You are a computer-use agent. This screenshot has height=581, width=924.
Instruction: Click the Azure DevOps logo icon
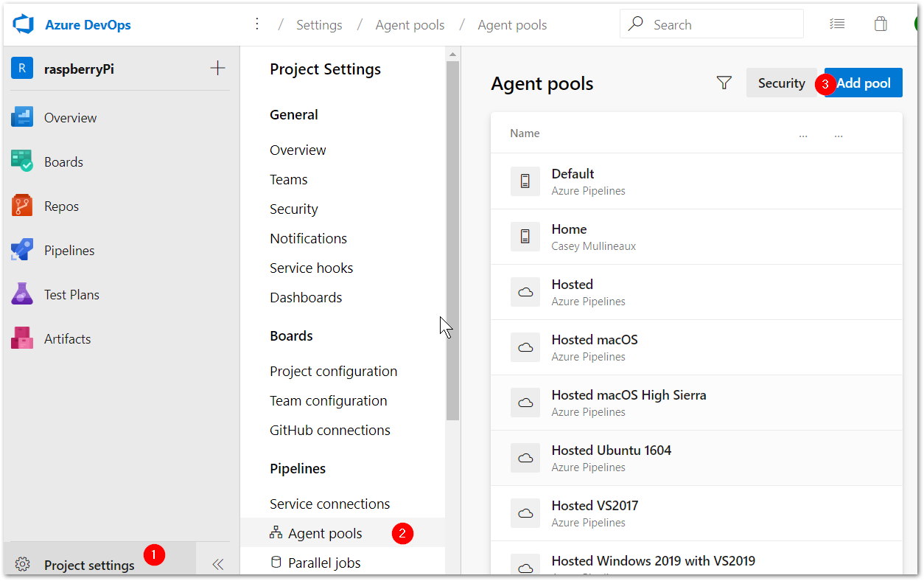click(24, 24)
